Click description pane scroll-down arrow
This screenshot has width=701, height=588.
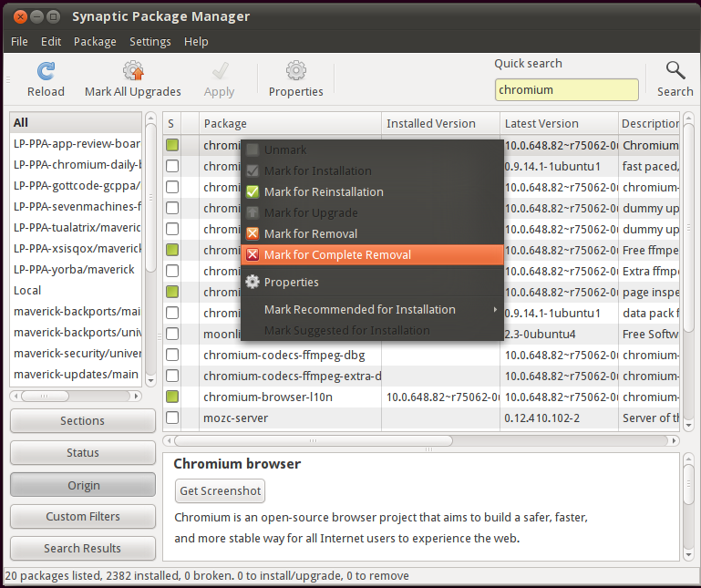pyautogui.click(x=688, y=555)
